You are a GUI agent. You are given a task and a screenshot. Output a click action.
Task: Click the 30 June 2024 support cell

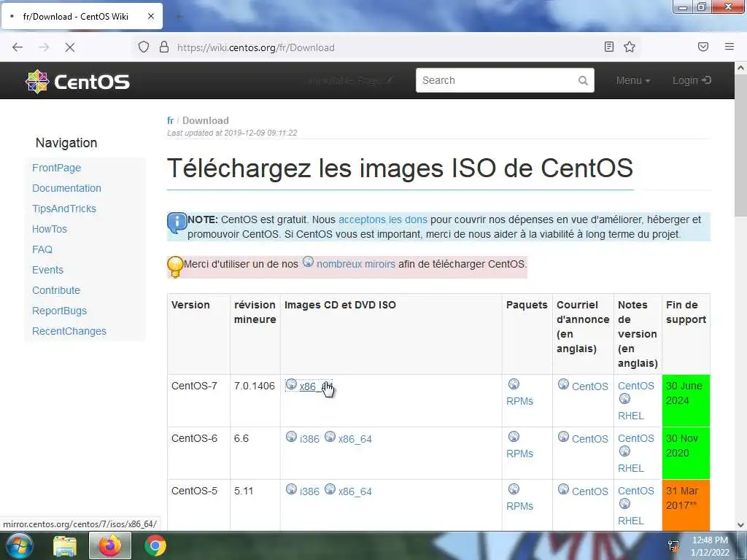[686, 400]
